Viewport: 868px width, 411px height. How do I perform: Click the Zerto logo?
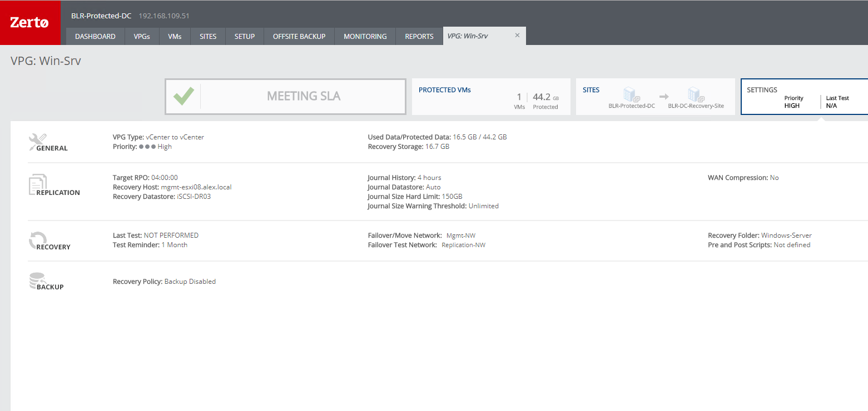(29, 23)
